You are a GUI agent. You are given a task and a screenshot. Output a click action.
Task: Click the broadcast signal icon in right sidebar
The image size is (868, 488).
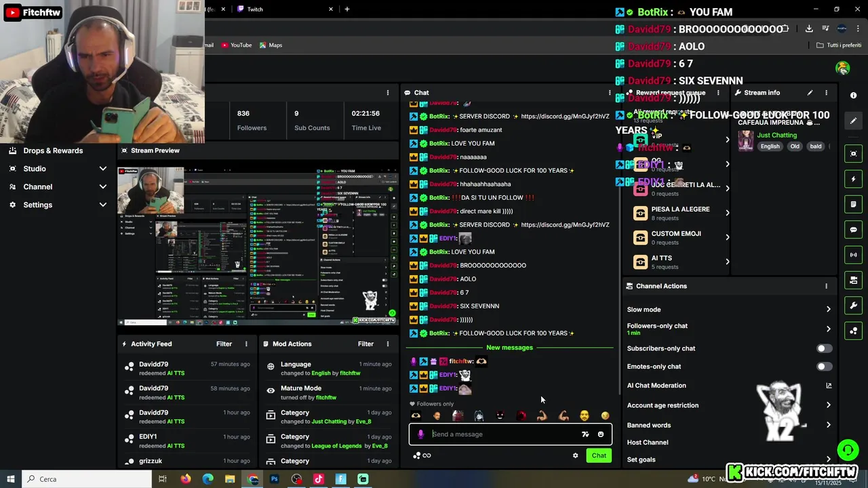[854, 255]
